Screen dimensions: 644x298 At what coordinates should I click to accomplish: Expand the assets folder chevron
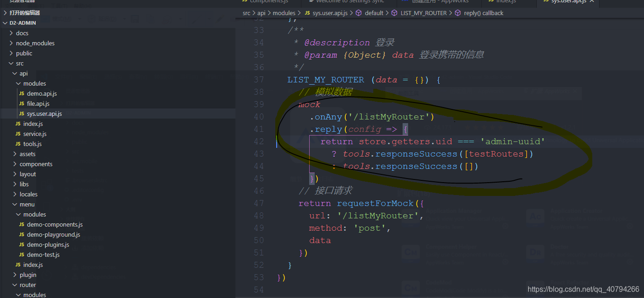(x=15, y=154)
